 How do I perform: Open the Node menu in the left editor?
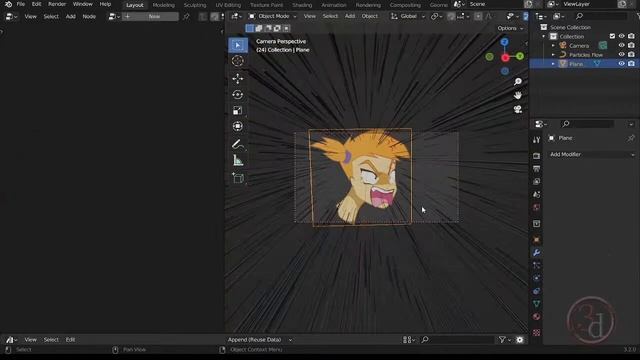coord(89,16)
